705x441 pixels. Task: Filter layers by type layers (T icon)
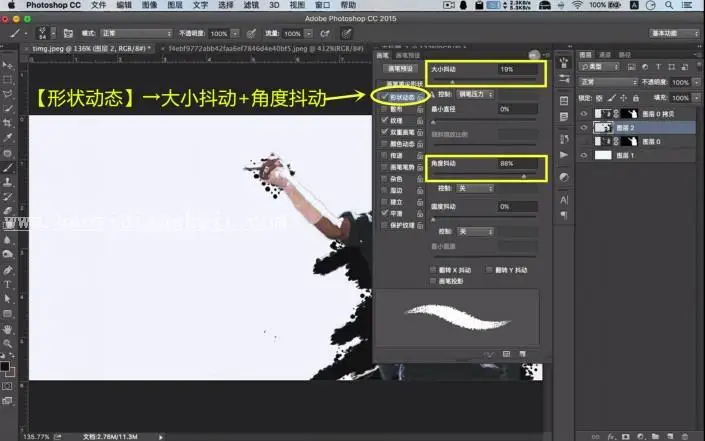658,67
